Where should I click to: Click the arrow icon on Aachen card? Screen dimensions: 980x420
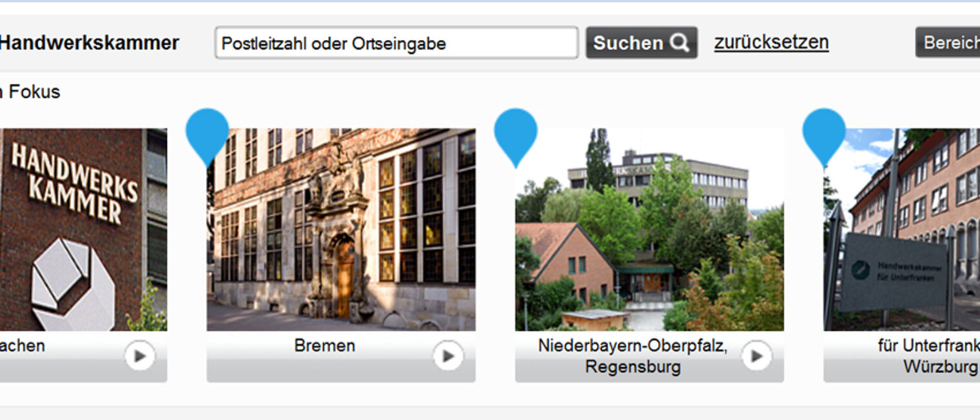pos(140,355)
